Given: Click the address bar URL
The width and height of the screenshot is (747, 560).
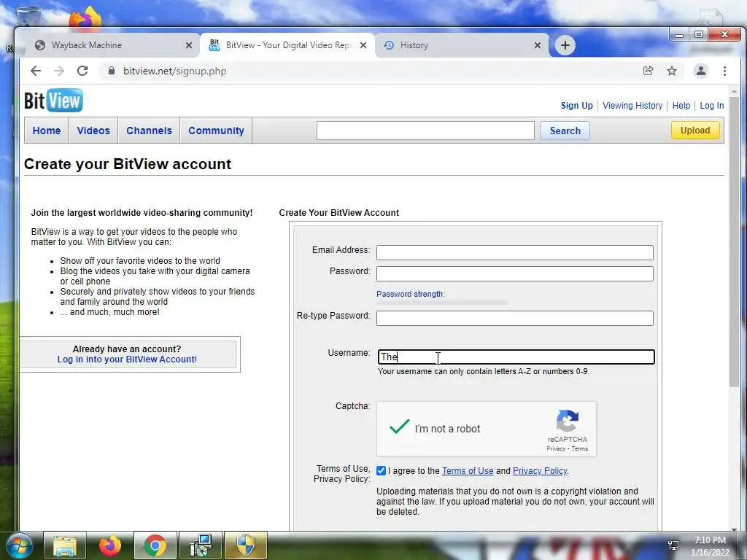Looking at the screenshot, I should pyautogui.click(x=175, y=71).
